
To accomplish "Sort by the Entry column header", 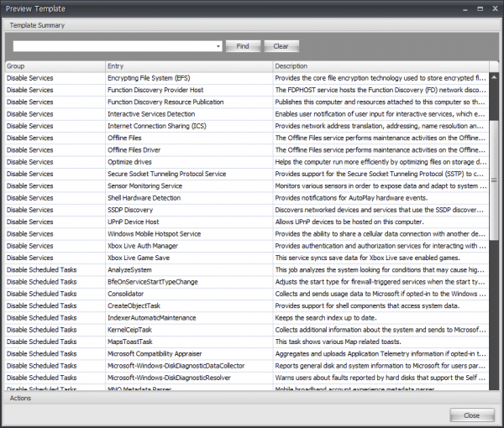I will tap(189, 65).
